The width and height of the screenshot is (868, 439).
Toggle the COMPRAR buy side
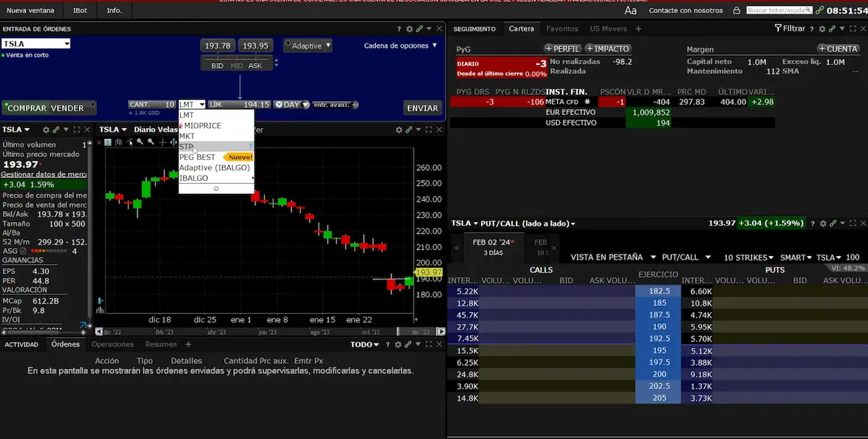[x=25, y=108]
